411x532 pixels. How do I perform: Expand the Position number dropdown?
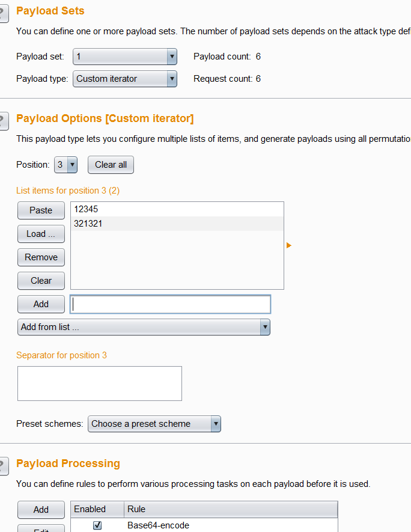[65, 165]
